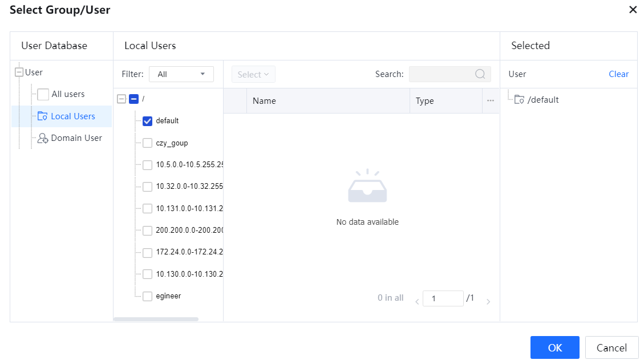The image size is (644, 364).
Task: Click the Domain User person icon
Action: [42, 138]
